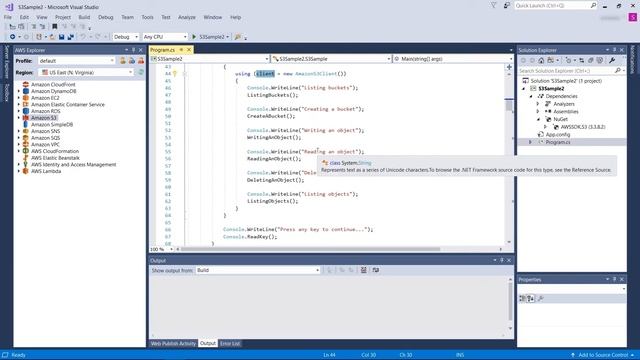Click Alphabetical sort icon in Properties

(530, 299)
